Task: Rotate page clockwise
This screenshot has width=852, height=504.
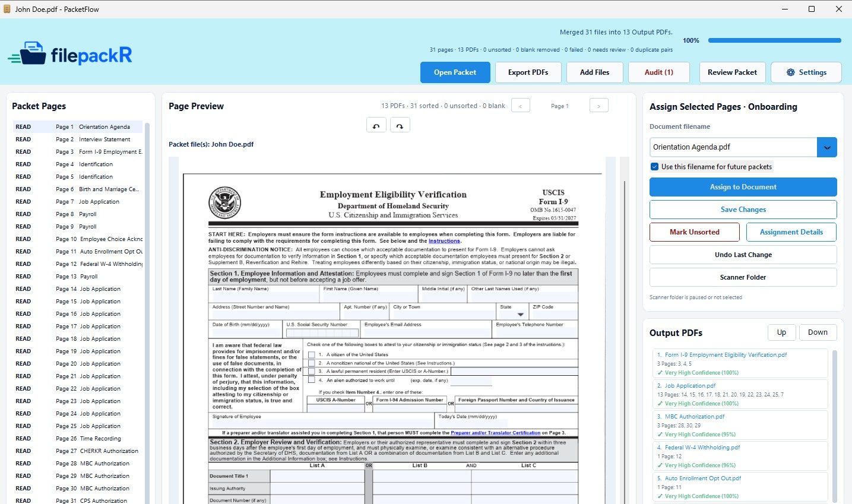Action: tap(400, 125)
